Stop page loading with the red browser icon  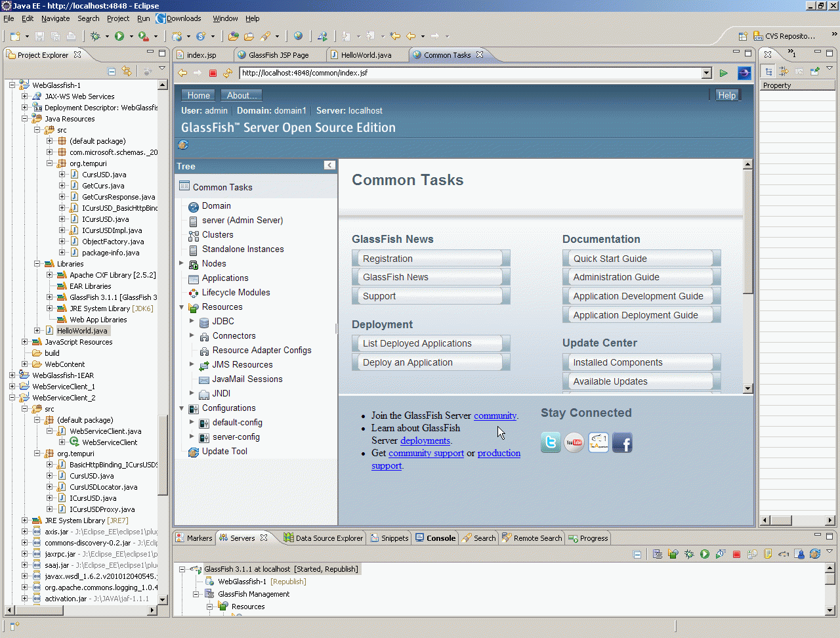point(213,73)
